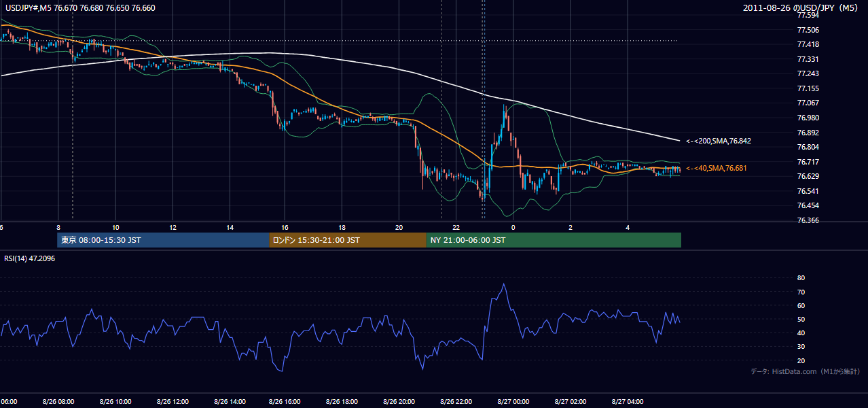Click price axis value 76.541
This screenshot has height=408, width=868.
[808, 191]
